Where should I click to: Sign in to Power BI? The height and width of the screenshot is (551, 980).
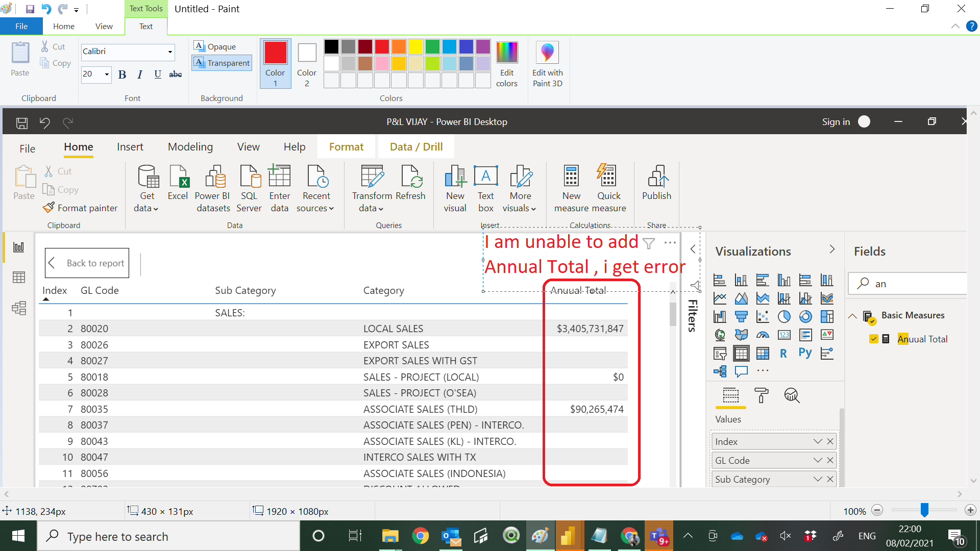836,121
